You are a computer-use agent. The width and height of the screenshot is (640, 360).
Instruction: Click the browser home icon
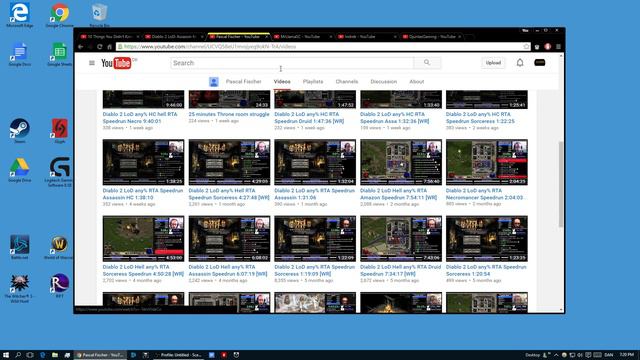(x=109, y=47)
